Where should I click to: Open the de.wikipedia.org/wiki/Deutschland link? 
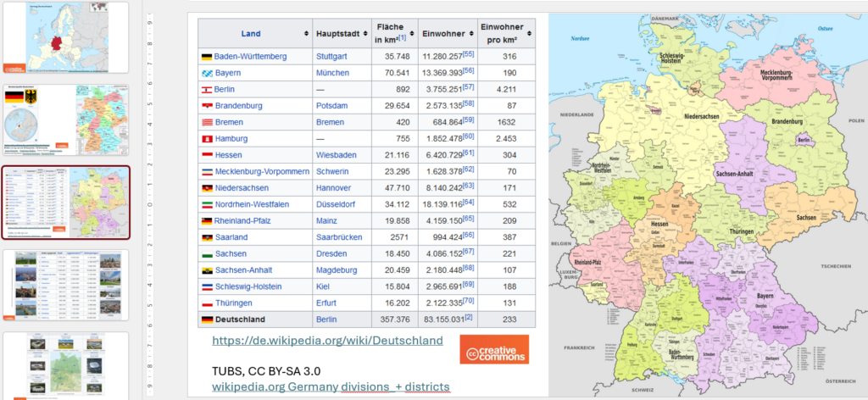[x=327, y=341]
